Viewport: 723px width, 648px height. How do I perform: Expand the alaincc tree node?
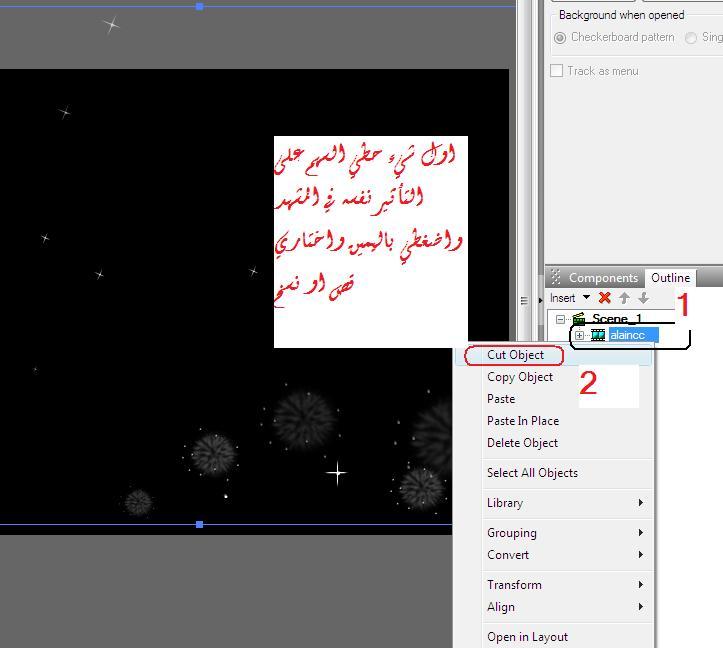579,335
